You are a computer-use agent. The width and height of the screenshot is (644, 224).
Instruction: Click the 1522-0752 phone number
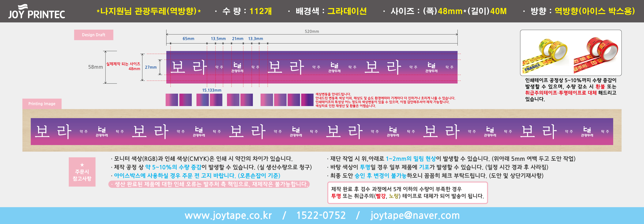pos(321,215)
